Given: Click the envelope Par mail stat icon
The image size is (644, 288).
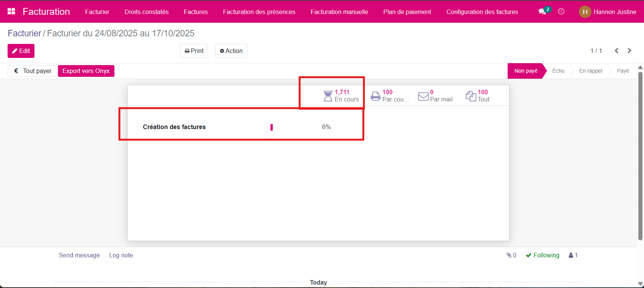Looking at the screenshot, I should click(423, 96).
